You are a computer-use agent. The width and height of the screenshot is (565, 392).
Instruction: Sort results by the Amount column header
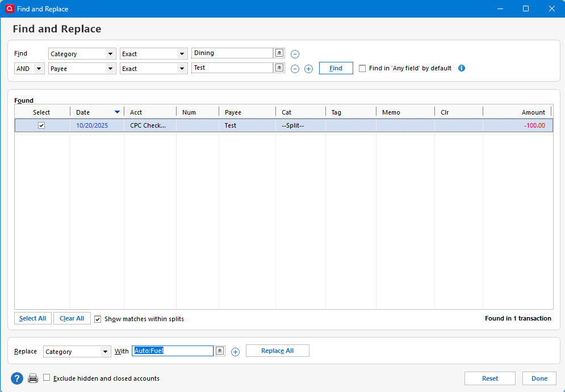517,112
